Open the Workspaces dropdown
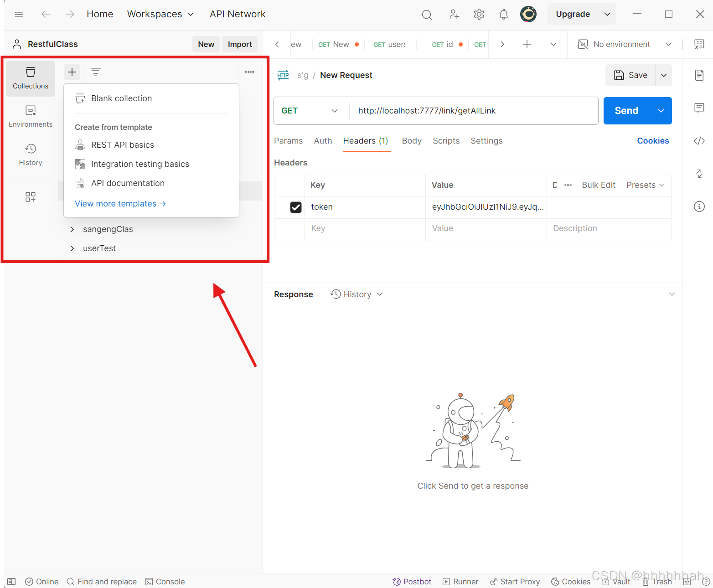 pyautogui.click(x=160, y=14)
